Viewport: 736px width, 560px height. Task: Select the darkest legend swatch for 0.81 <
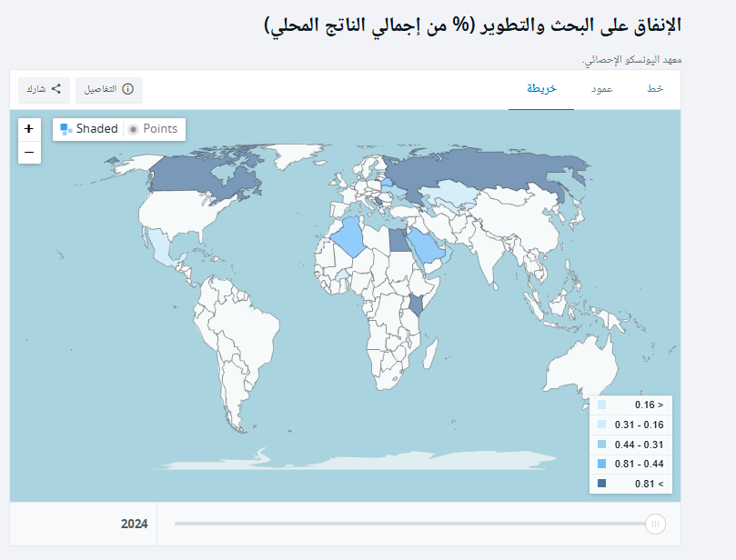pos(601,483)
